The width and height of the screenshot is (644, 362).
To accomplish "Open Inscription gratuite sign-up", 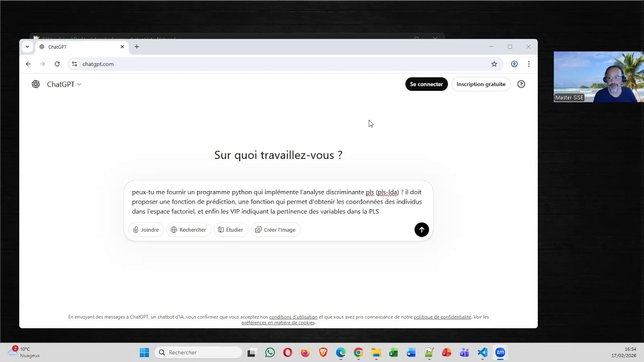I will click(481, 84).
